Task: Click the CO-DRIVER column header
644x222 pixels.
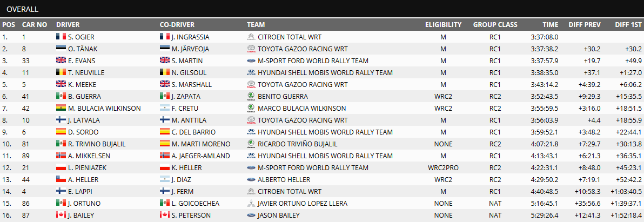Action: tap(177, 25)
